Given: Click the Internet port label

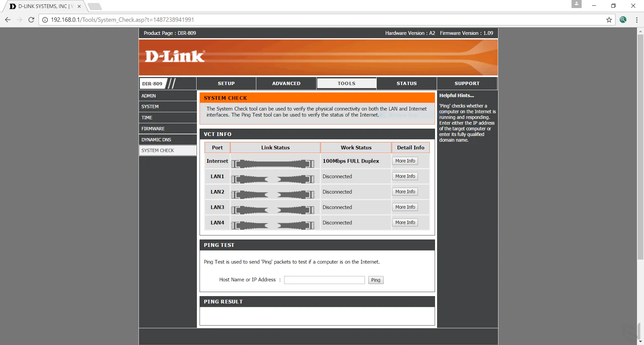Looking at the screenshot, I should pos(217,161).
